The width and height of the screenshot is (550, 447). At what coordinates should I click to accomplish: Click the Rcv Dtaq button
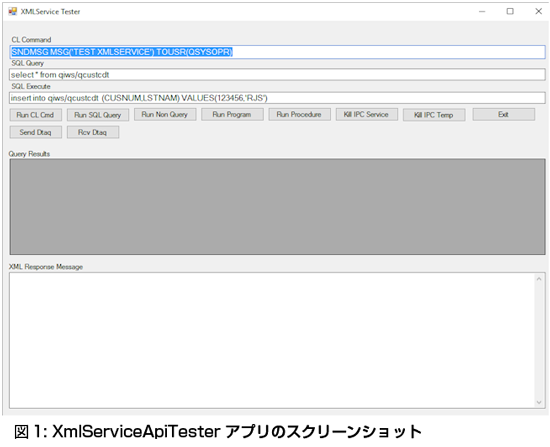(93, 132)
